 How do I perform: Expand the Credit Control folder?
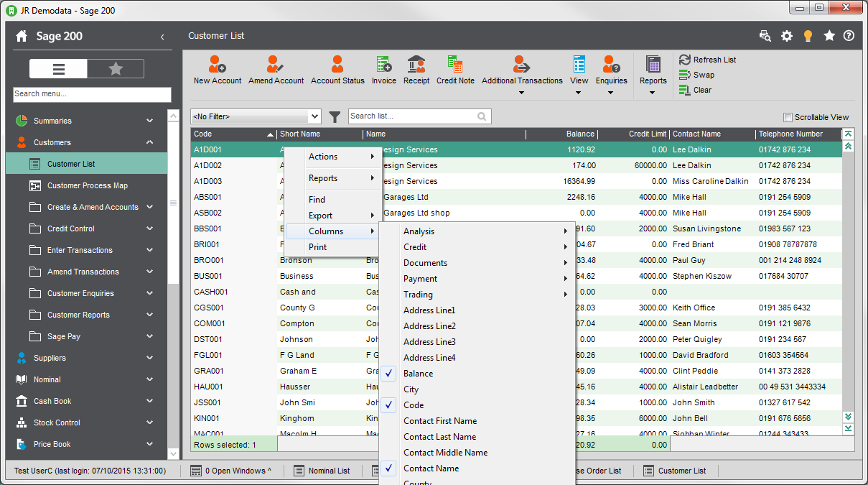tap(149, 228)
